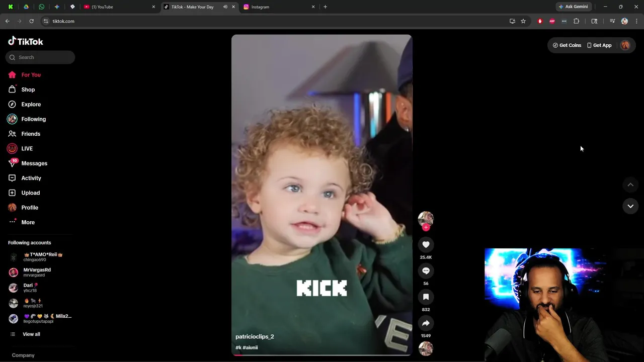This screenshot has height=362, width=644.
Task: Open Profile in the sidebar
Action: (23, 208)
